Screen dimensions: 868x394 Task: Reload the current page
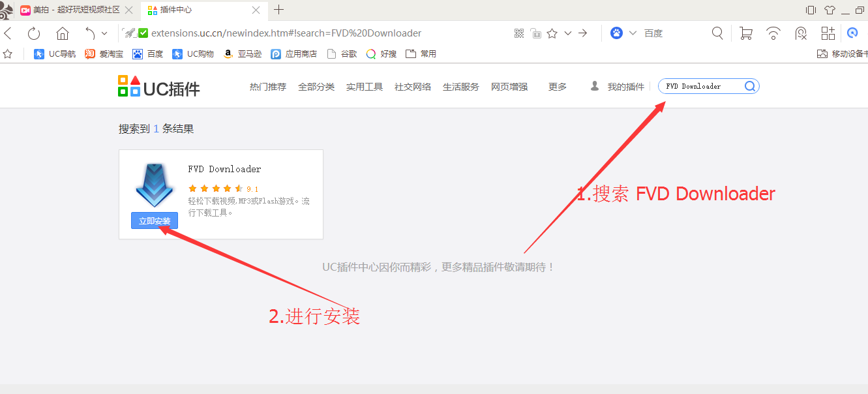pyautogui.click(x=34, y=33)
